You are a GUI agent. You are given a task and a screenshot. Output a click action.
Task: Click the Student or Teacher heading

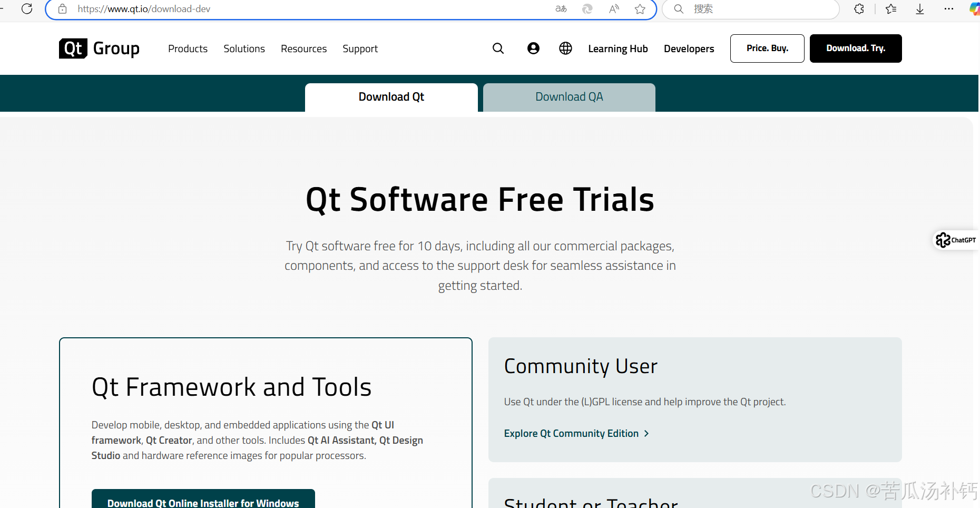[591, 503]
